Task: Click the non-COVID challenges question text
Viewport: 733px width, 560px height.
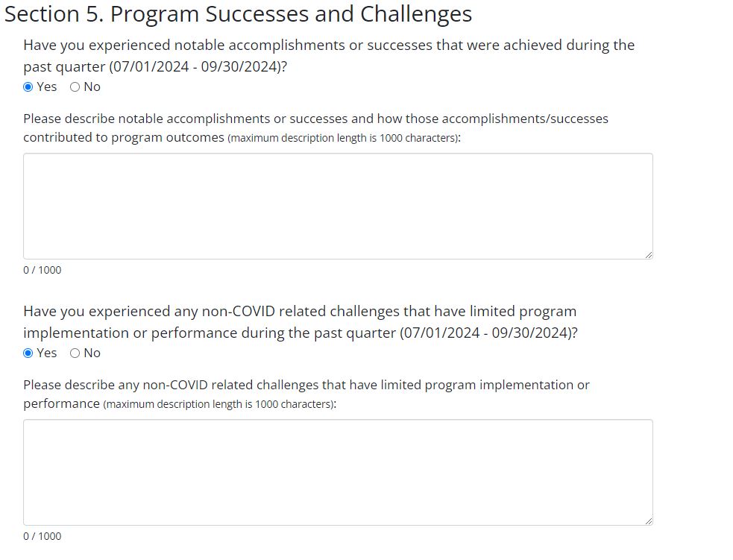Action: coord(300,321)
